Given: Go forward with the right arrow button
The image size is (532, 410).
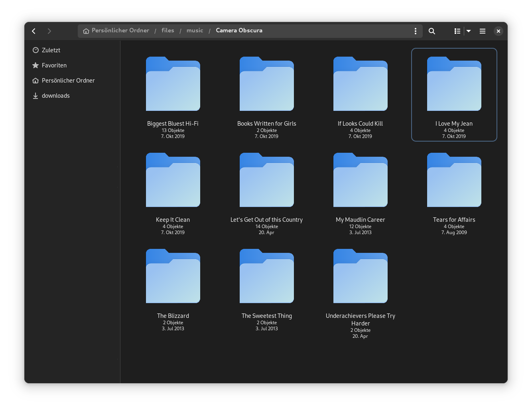Looking at the screenshot, I should (x=49, y=31).
